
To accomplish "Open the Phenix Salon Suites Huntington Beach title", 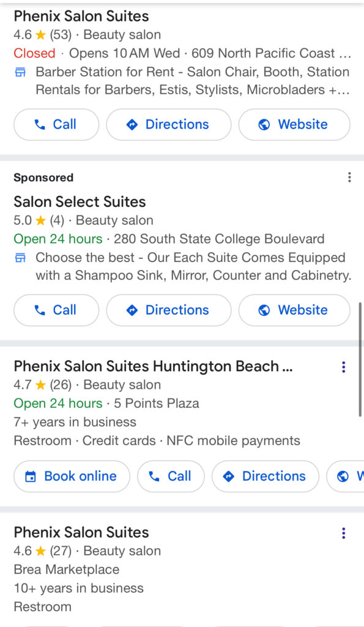I will pos(153,366).
